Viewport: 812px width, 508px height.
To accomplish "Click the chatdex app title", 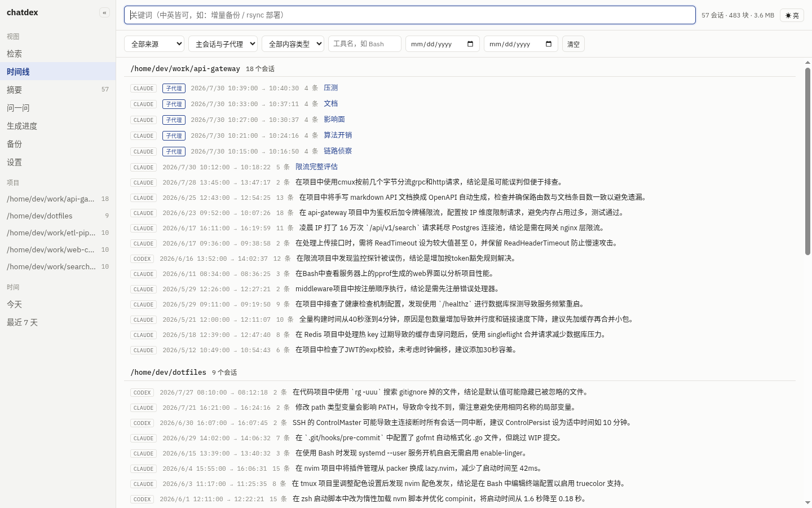I will coord(23,12).
